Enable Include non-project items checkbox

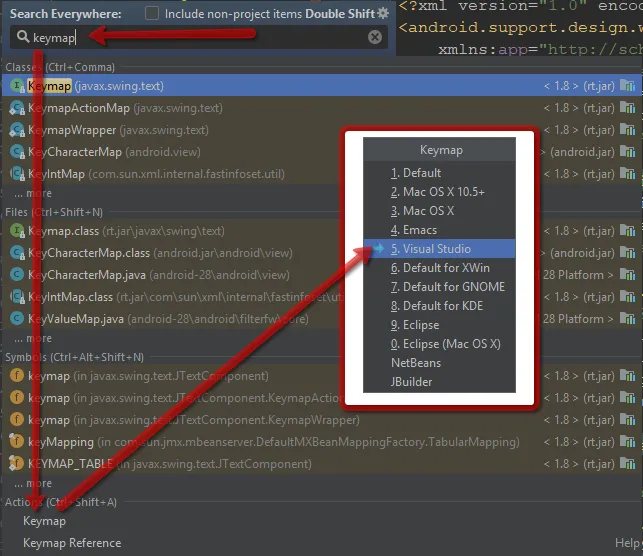152,13
